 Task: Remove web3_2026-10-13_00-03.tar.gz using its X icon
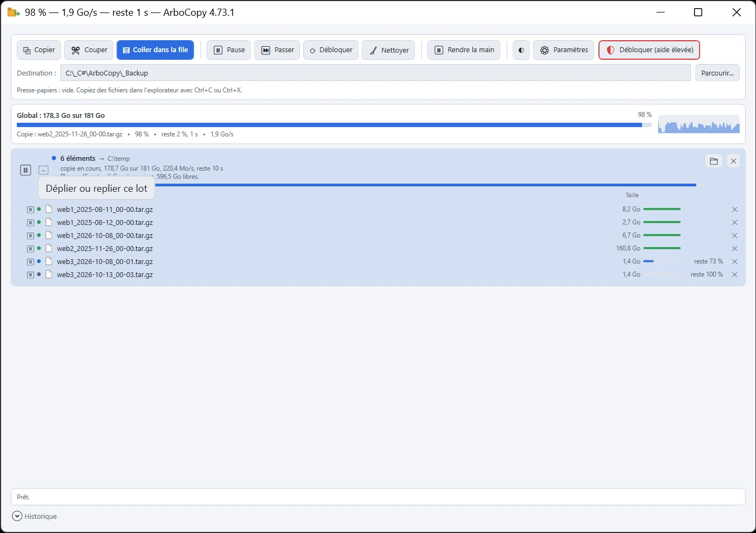click(x=734, y=274)
